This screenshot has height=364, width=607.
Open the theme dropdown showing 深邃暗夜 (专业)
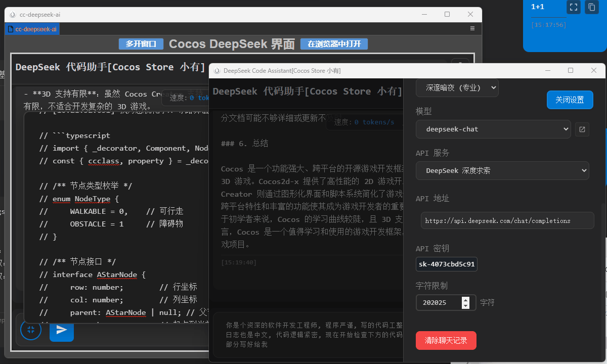tap(457, 87)
